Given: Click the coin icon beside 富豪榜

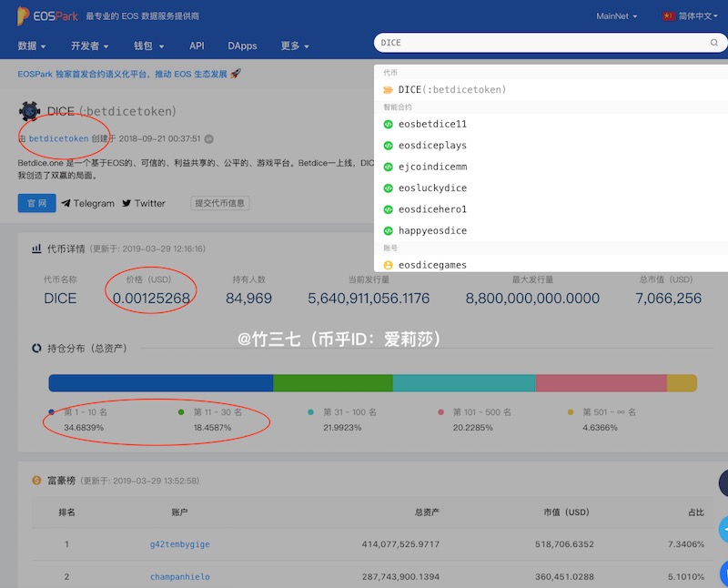Looking at the screenshot, I should [36, 481].
